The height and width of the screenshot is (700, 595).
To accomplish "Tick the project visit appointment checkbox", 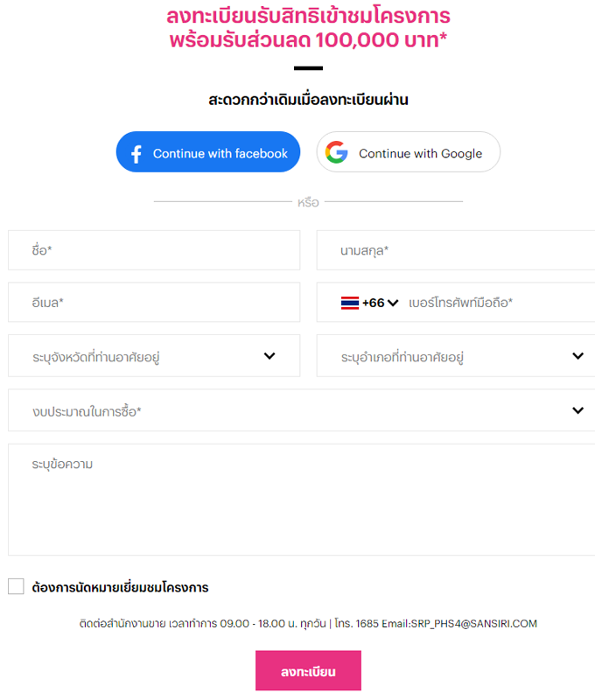I will coord(16,587).
